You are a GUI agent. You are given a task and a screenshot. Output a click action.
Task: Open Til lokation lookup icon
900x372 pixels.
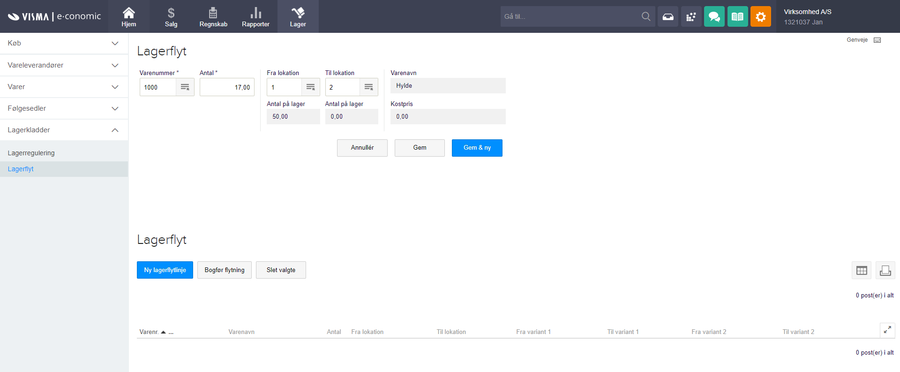pos(368,87)
